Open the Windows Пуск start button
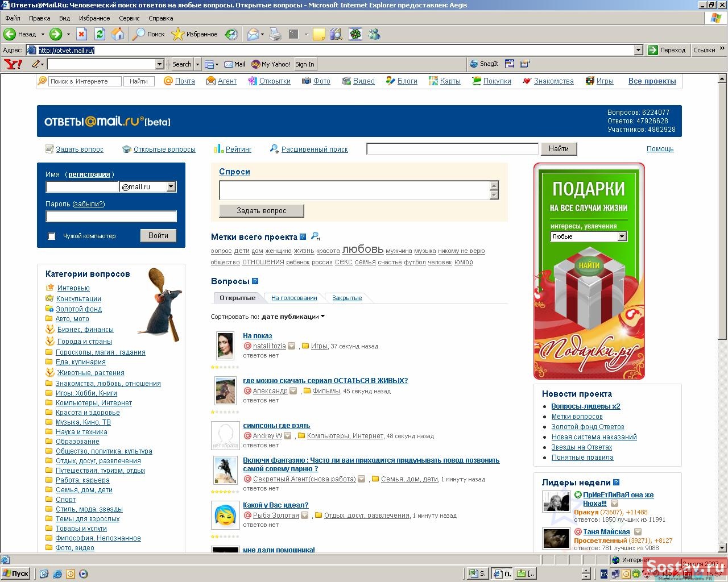The width and height of the screenshot is (728, 582). [15, 573]
